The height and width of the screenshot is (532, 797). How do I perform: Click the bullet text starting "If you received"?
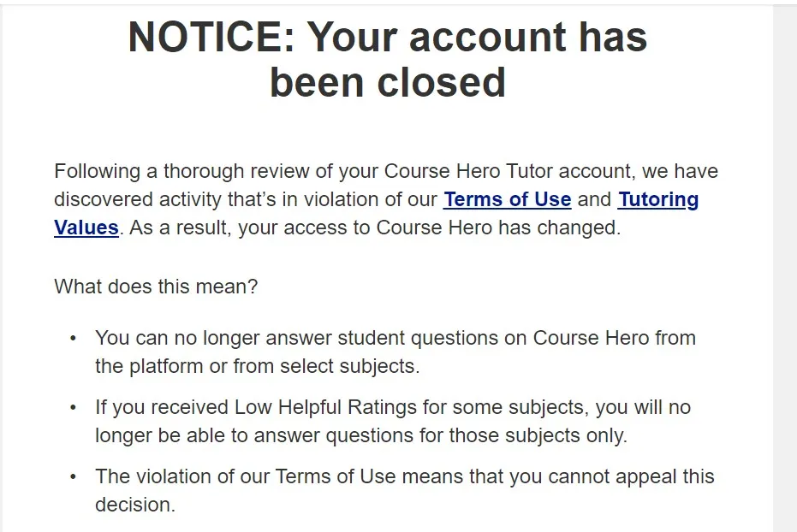pos(392,407)
